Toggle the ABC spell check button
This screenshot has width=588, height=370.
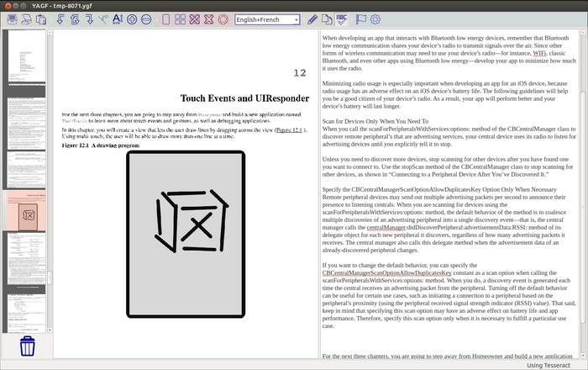pyautogui.click(x=341, y=19)
